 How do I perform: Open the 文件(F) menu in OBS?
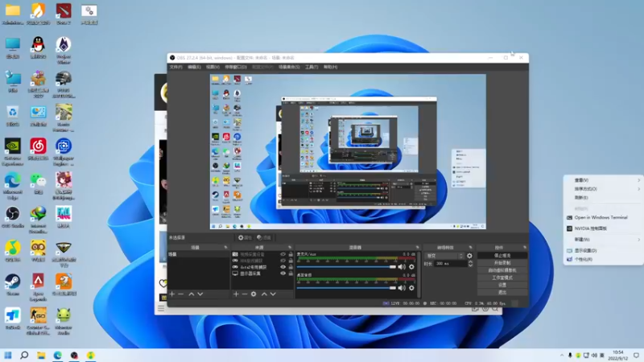point(175,67)
